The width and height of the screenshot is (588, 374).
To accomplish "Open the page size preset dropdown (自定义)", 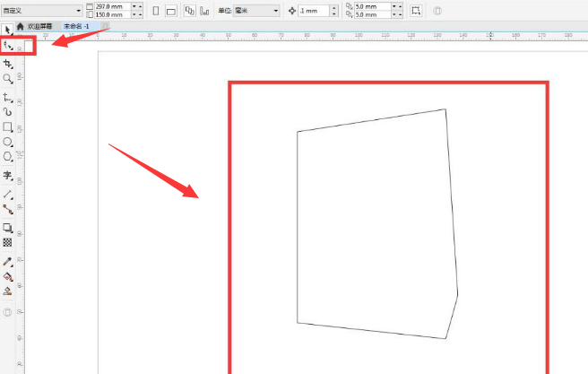I will coord(42,11).
